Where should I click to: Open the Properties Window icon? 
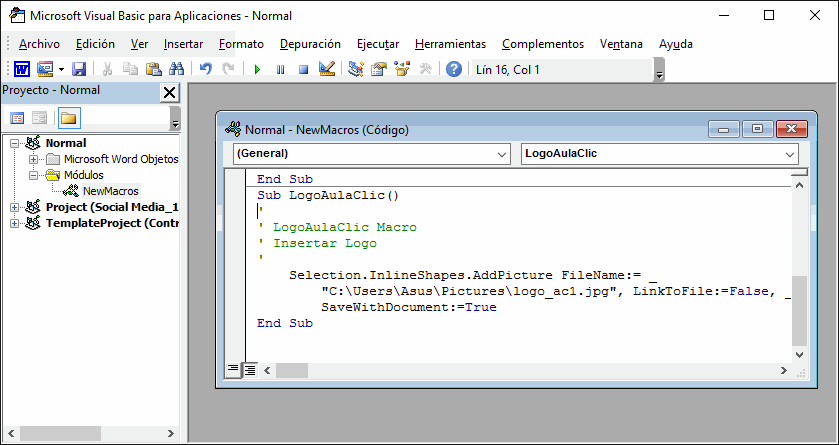coord(378,69)
